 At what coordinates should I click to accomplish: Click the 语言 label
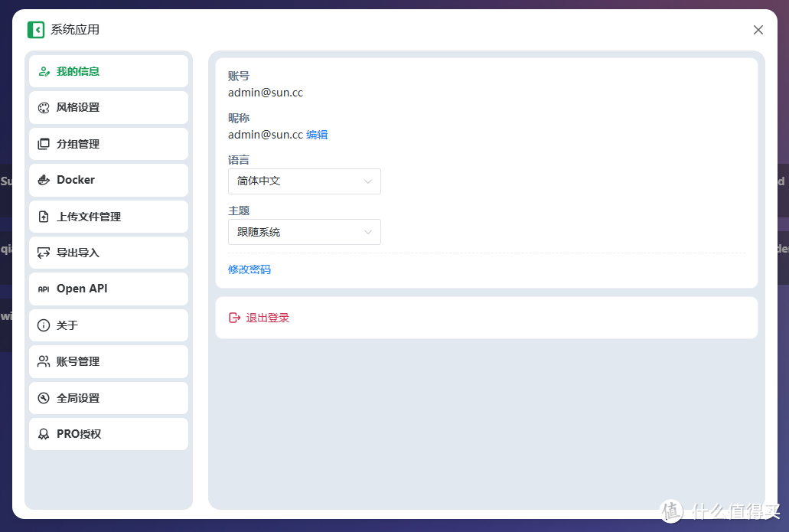(x=239, y=160)
